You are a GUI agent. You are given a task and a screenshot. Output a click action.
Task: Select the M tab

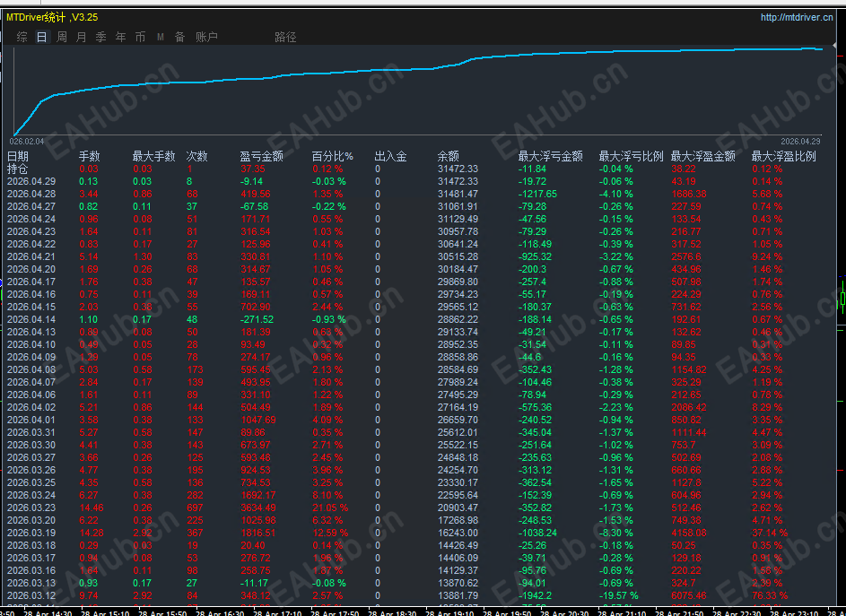click(x=161, y=37)
